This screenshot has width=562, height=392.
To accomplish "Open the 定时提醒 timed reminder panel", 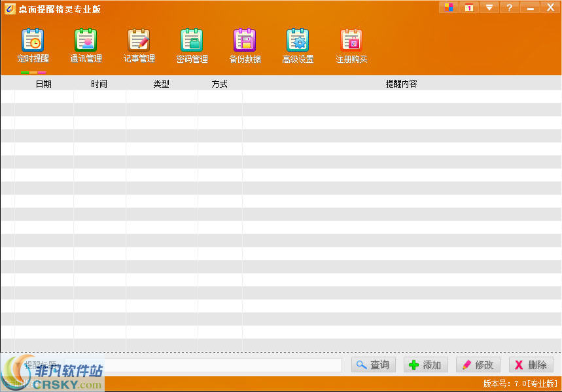I will point(33,45).
